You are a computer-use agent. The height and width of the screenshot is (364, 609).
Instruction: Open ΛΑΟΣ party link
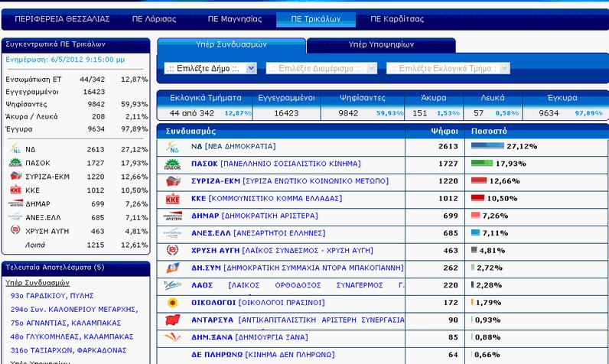[x=298, y=285]
